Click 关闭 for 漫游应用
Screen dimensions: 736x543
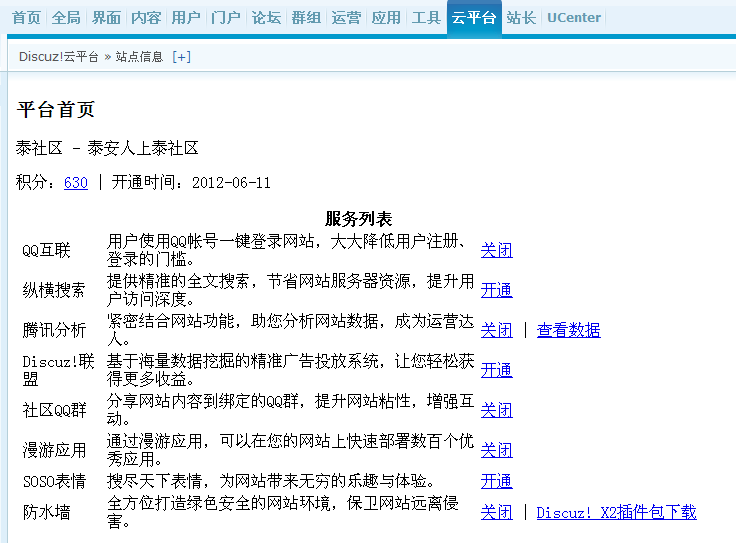(x=497, y=450)
